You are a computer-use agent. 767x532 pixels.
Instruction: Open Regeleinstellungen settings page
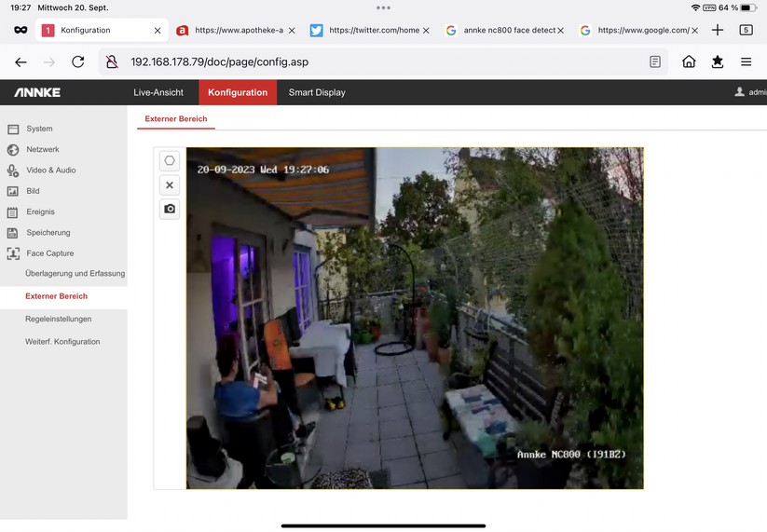(x=58, y=319)
